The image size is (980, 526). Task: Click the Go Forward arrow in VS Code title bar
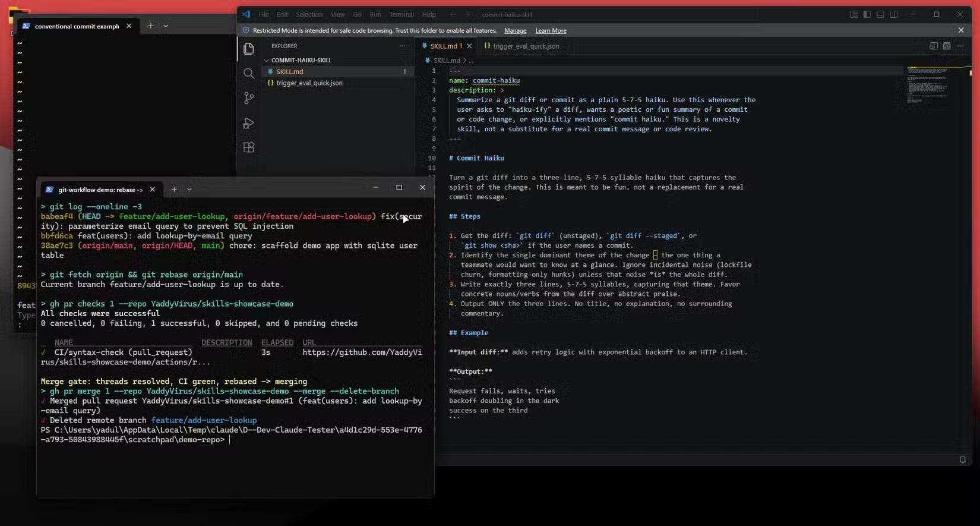467,14
